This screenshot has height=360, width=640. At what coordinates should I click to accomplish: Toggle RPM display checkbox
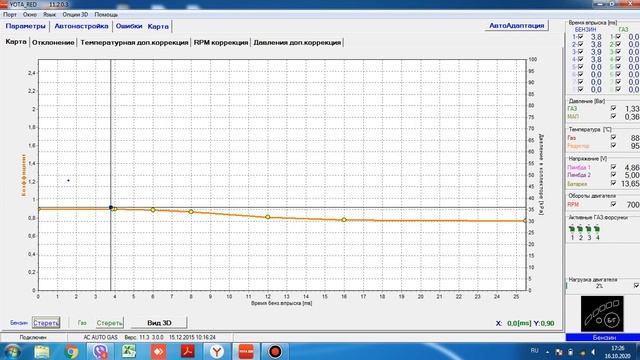pos(613,204)
